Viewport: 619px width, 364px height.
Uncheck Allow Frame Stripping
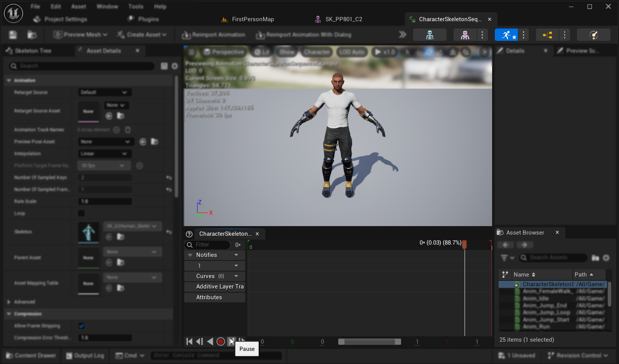(x=81, y=325)
